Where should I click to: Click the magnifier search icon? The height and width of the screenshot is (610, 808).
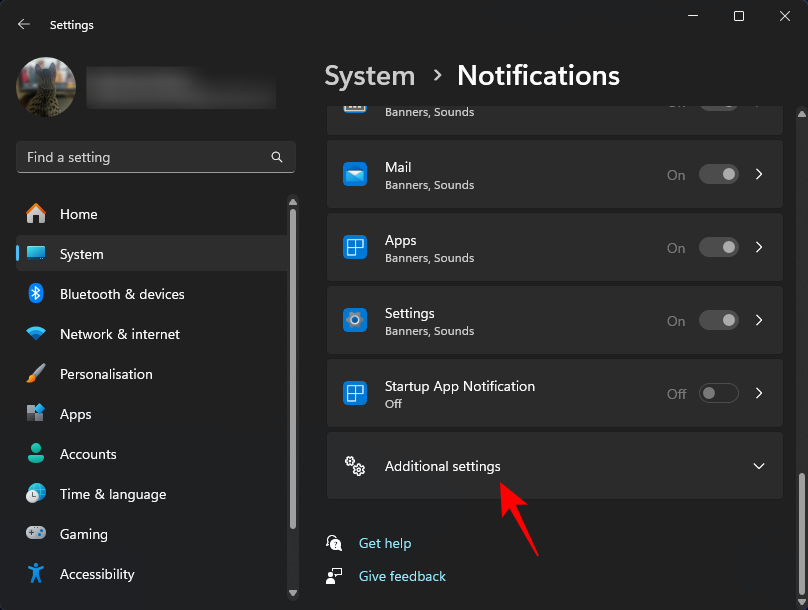277,157
